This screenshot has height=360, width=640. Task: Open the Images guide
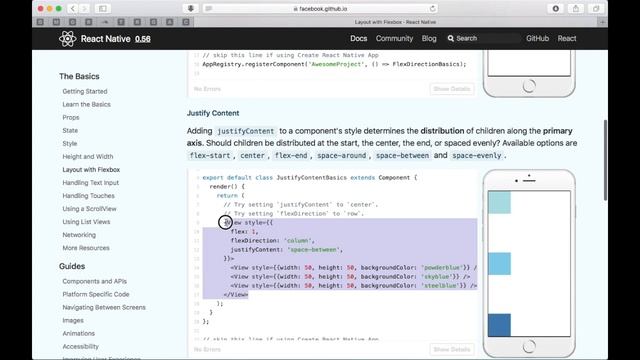point(73,320)
